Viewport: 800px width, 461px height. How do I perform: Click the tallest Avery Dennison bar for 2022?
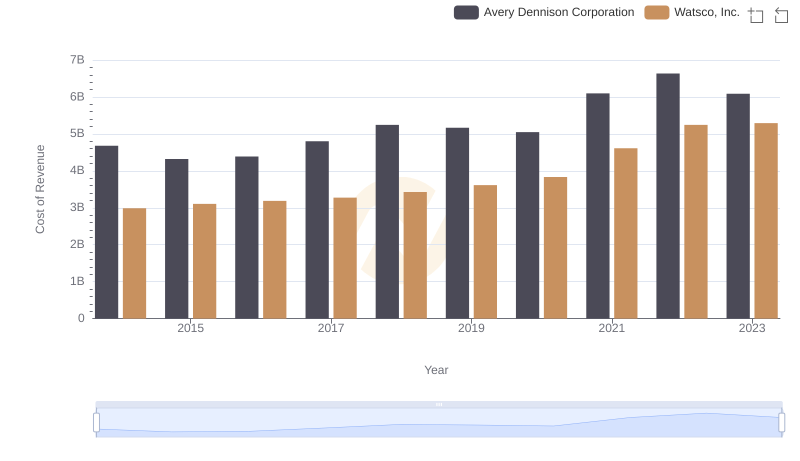pyautogui.click(x=668, y=196)
